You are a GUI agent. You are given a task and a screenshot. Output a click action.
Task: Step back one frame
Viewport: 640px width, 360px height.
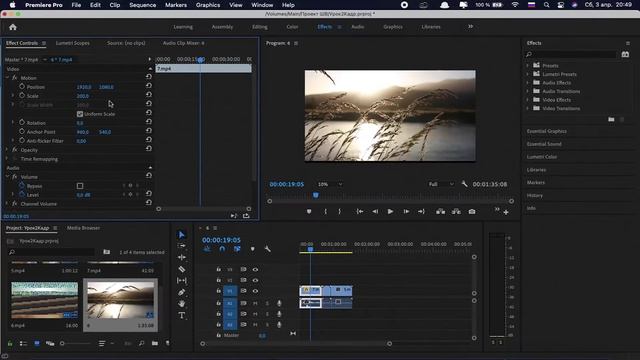tap(375, 211)
